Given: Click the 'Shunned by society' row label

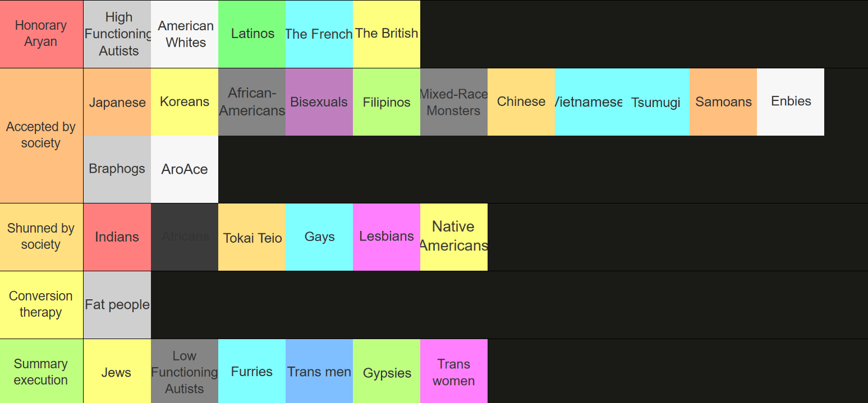Looking at the screenshot, I should coord(41,237).
